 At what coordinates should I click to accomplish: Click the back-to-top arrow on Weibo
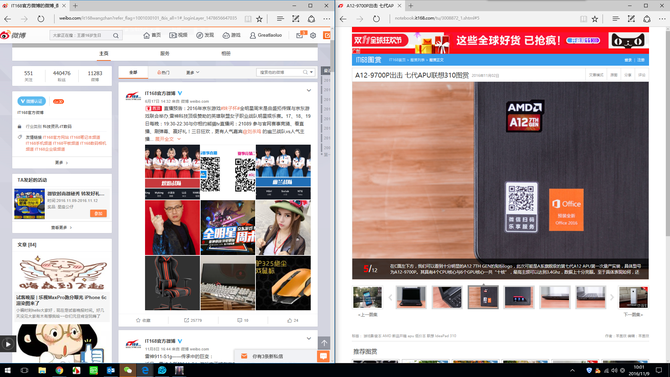(x=324, y=343)
